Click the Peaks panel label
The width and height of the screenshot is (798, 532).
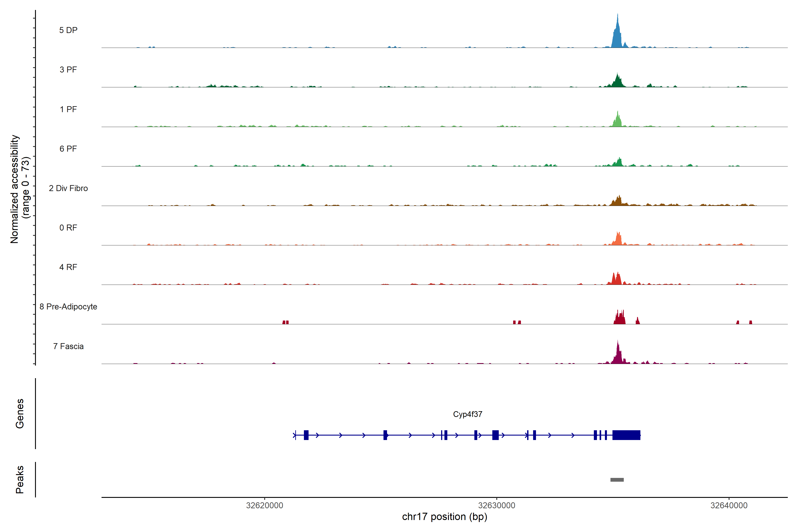pos(20,479)
